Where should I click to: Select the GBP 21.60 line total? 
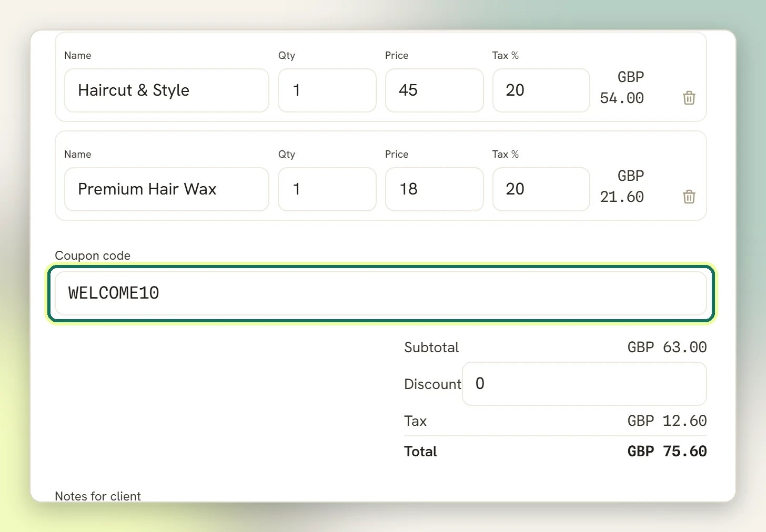[x=622, y=186]
